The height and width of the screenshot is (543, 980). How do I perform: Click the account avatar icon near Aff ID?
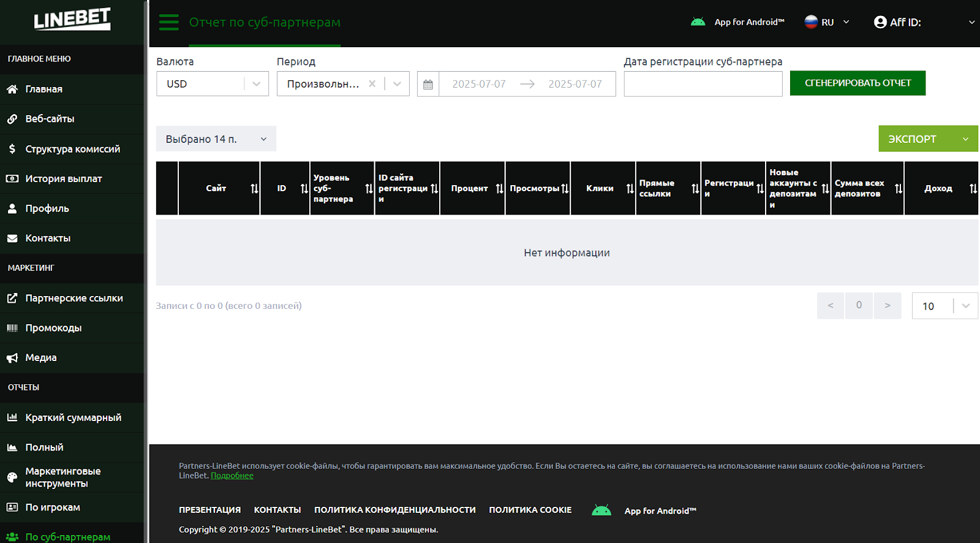pyautogui.click(x=880, y=22)
